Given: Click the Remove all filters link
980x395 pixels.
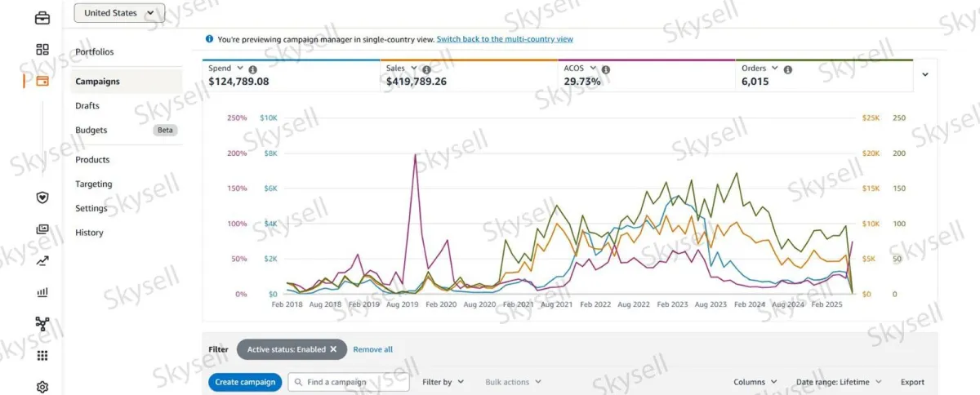Looking at the screenshot, I should [372, 349].
